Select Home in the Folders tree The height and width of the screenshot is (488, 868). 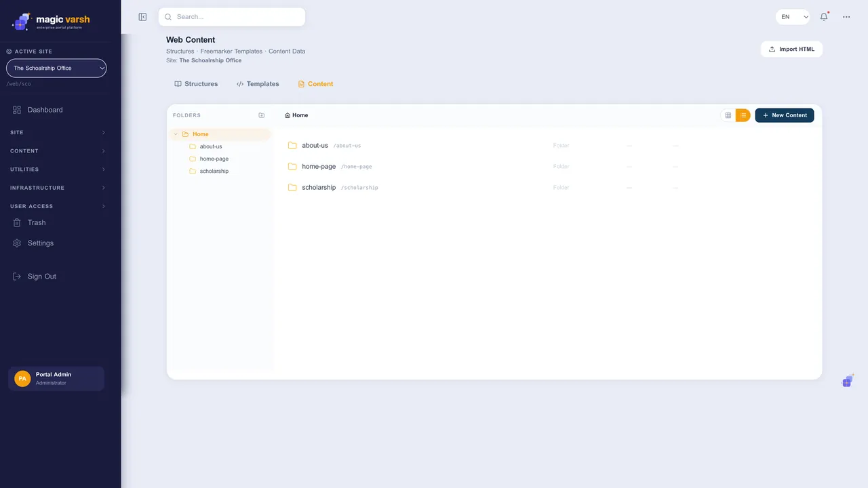[x=220, y=134]
